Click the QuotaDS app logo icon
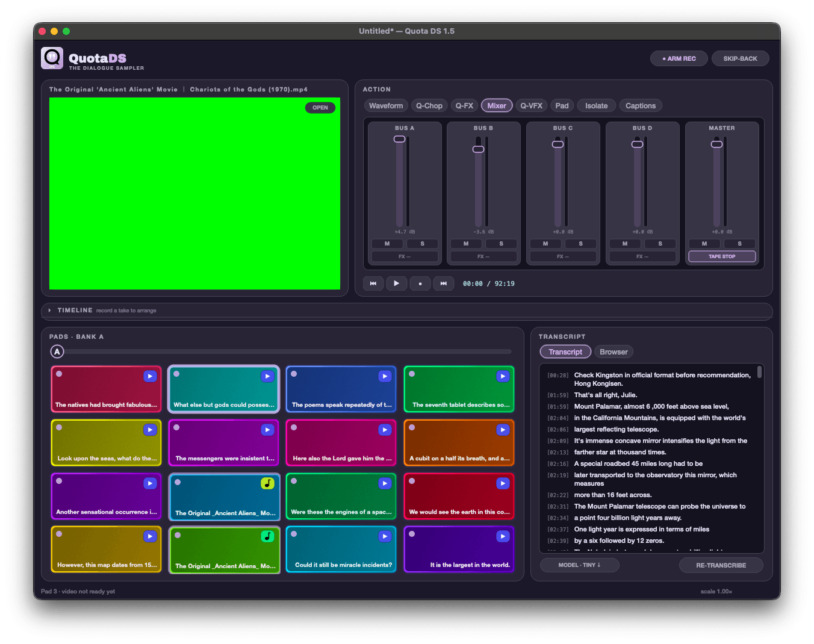This screenshot has width=814, height=644. click(52, 58)
